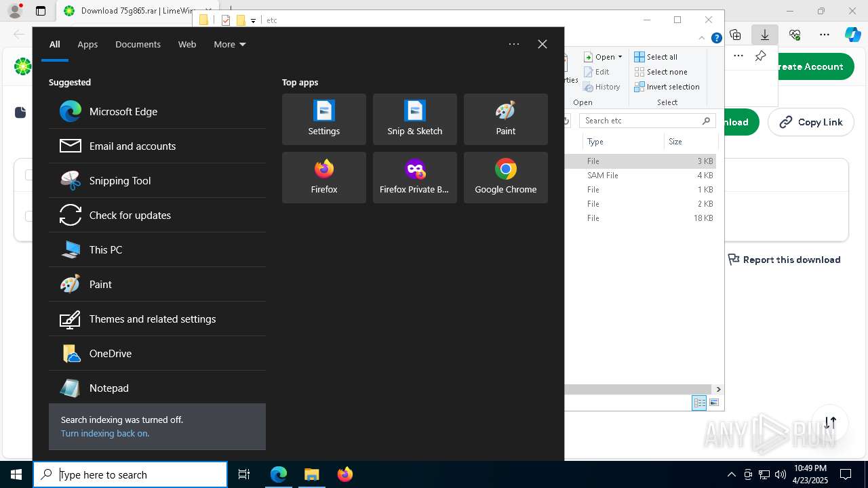Open Email and accounts suggestion
This screenshot has height=488, width=868.
(157, 146)
